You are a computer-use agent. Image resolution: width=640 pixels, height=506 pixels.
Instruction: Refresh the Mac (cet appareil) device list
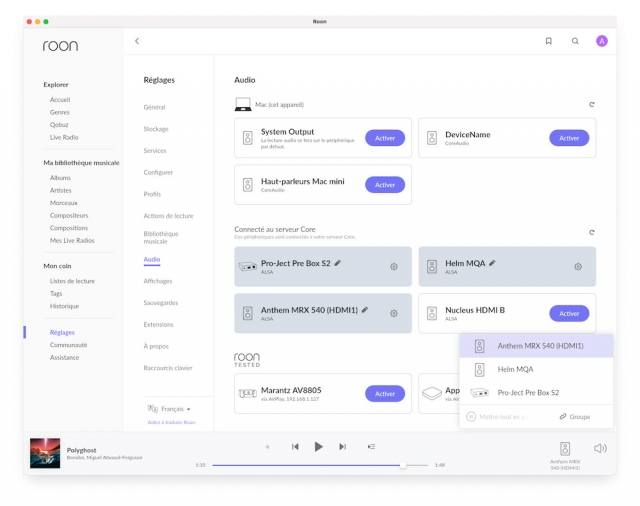[x=591, y=104]
